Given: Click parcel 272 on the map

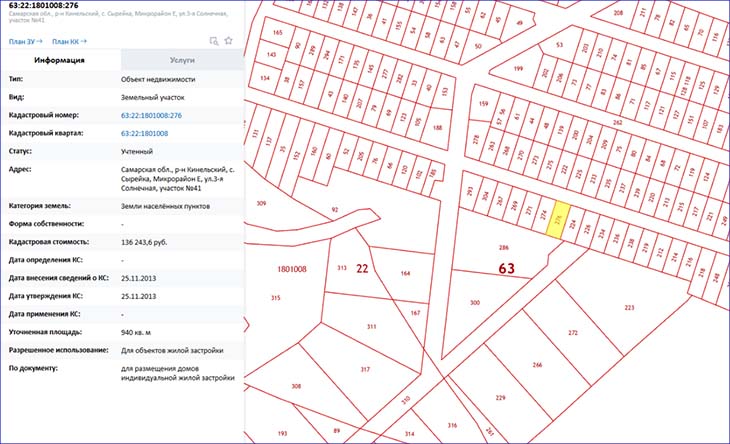Looking at the screenshot, I should point(573,333).
